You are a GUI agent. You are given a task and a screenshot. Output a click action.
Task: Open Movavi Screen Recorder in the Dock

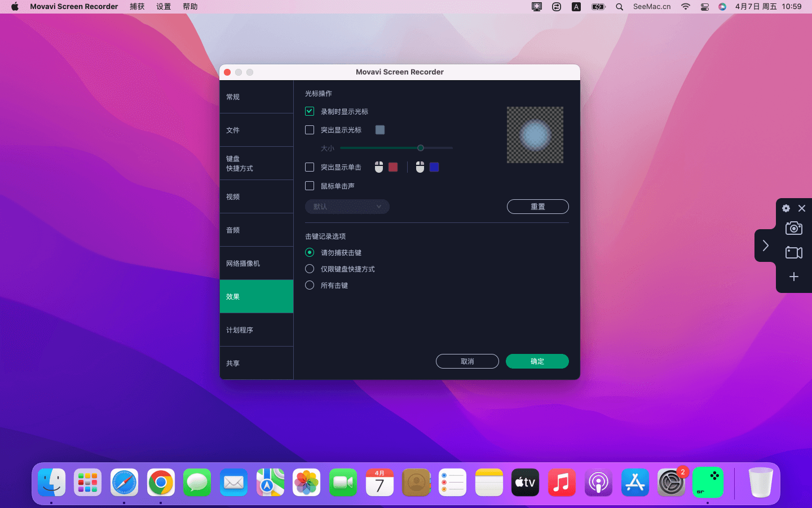click(x=708, y=483)
